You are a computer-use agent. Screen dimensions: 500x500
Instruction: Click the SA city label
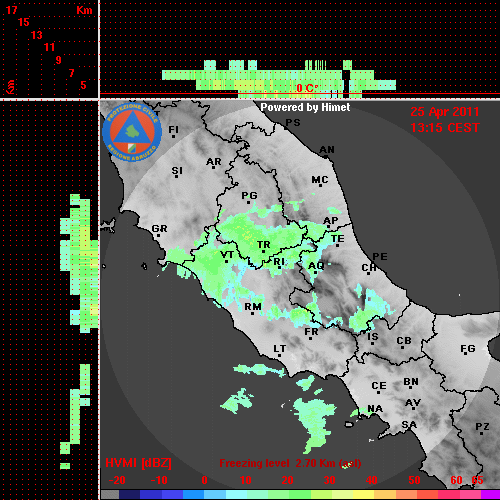(409, 425)
